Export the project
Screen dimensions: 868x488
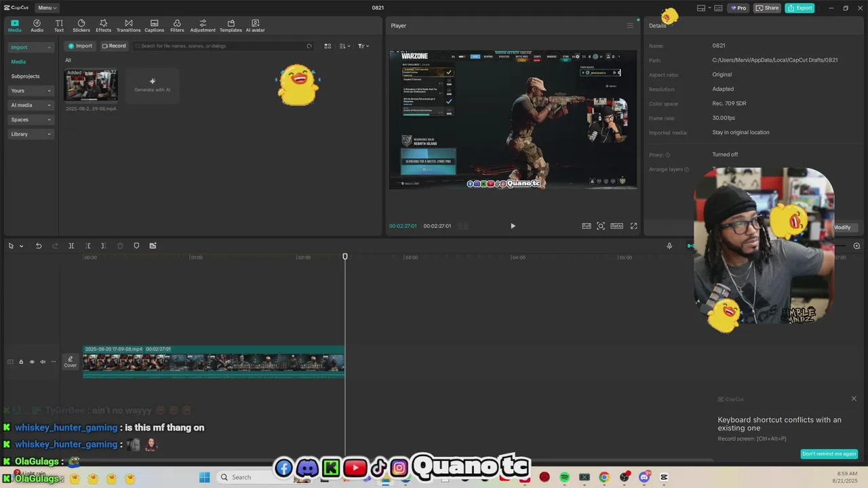pos(800,8)
